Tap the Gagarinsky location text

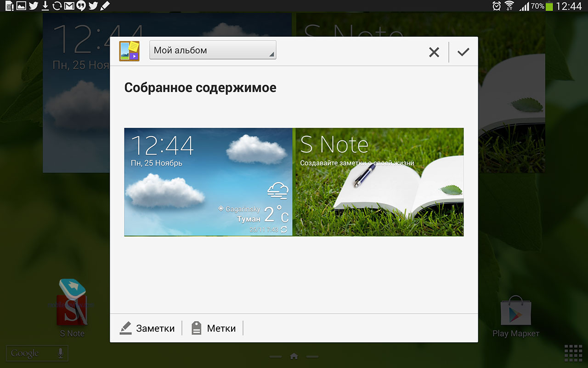[243, 209]
